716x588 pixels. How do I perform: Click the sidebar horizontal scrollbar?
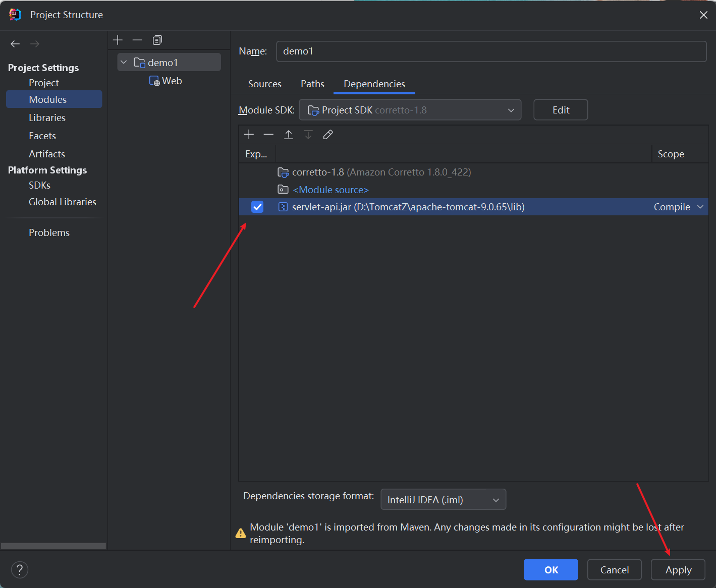point(53,546)
